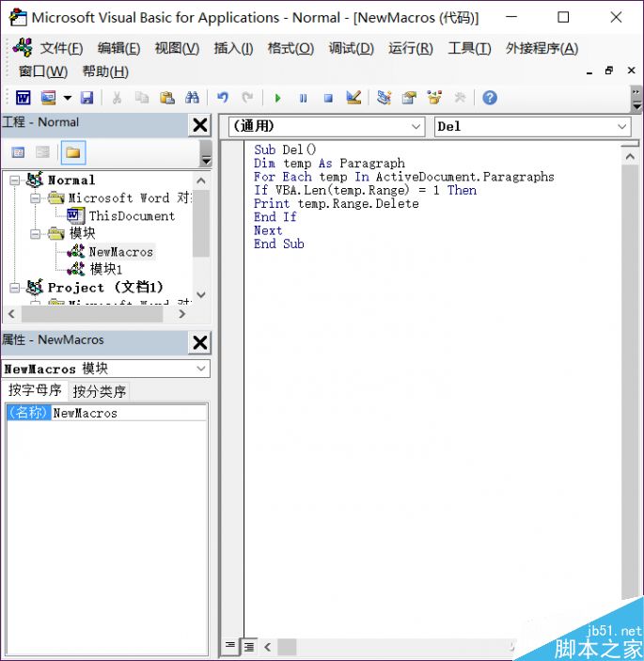Restore the inner code window

tap(608, 71)
